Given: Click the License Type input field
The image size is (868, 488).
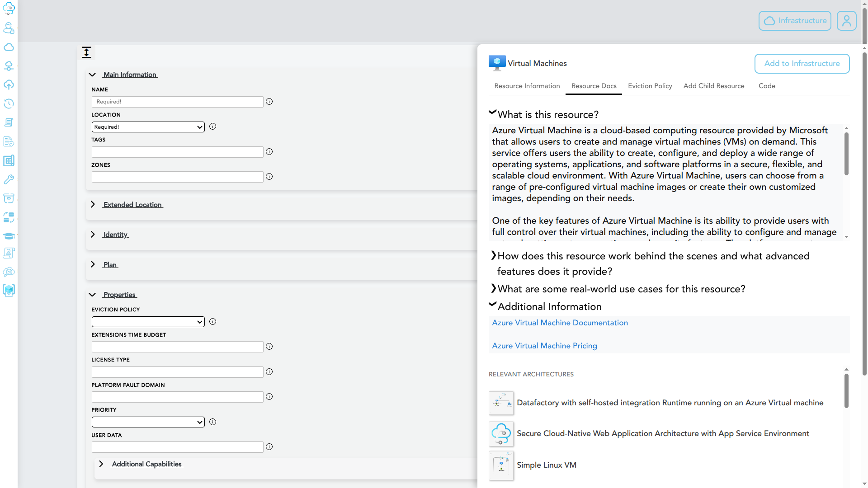Looking at the screenshot, I should coord(178,372).
